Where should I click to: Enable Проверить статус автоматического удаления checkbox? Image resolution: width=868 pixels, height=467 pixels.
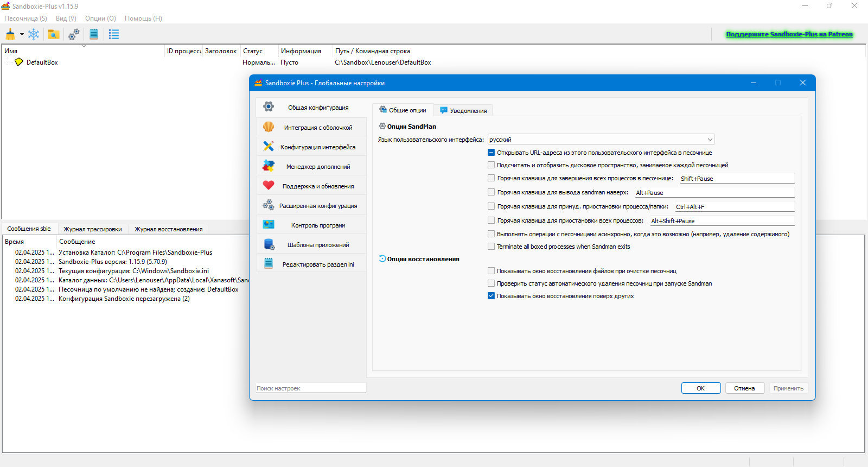pos(491,283)
